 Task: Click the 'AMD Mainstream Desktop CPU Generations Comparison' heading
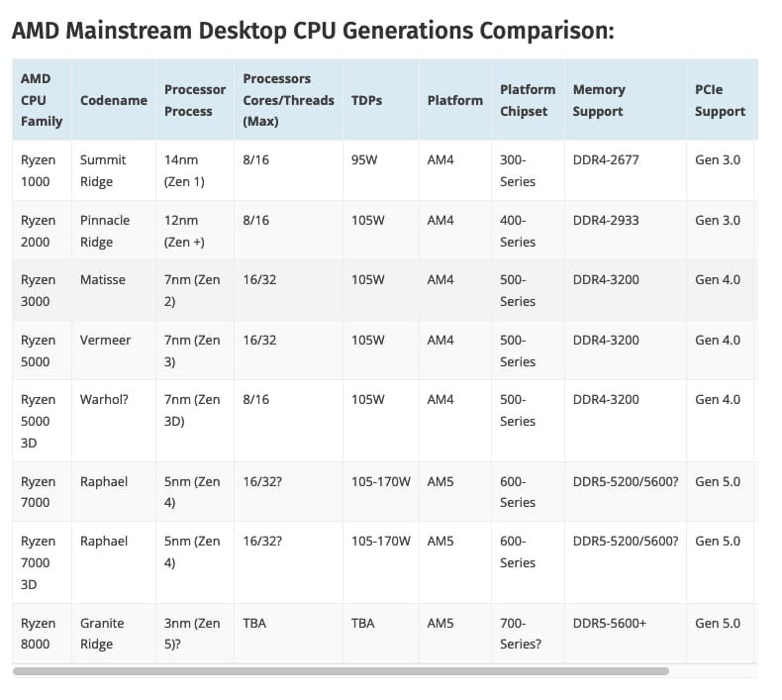[x=313, y=31]
